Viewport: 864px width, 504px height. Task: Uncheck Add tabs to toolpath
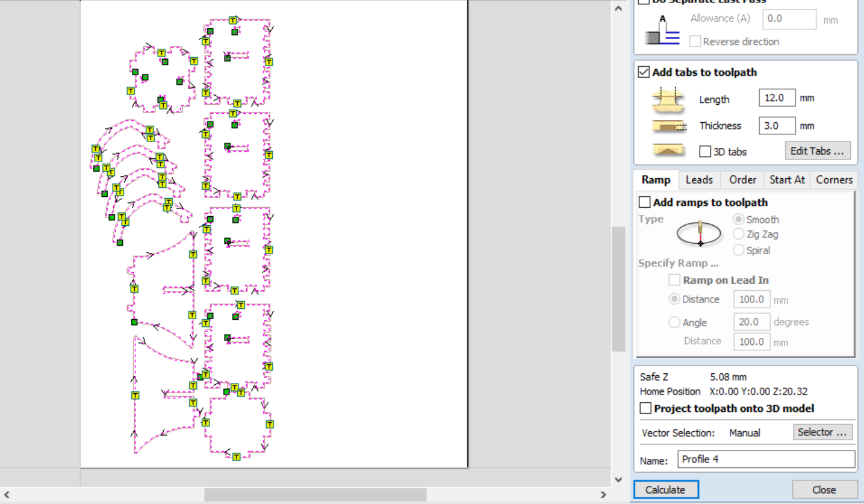(x=644, y=72)
